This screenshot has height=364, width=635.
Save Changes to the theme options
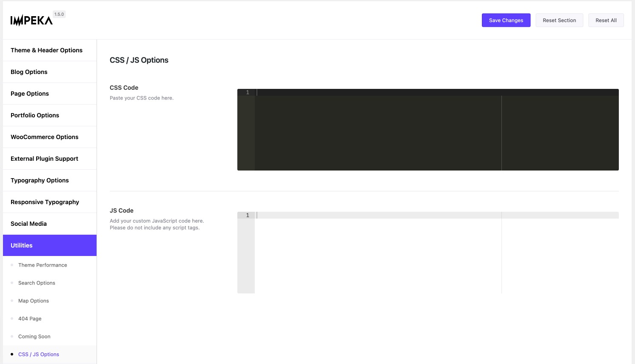506,20
